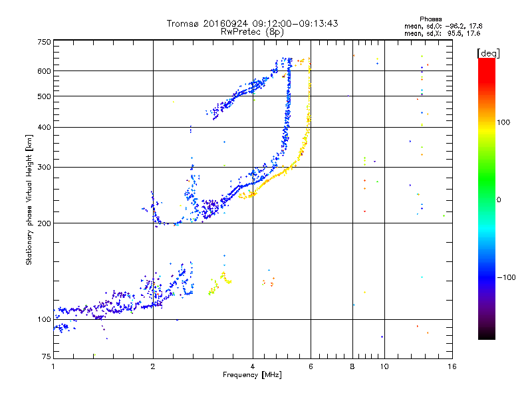The width and height of the screenshot is (532, 399).
Task: Click the '[deg]' colorbar label
Action: pyautogui.click(x=488, y=53)
